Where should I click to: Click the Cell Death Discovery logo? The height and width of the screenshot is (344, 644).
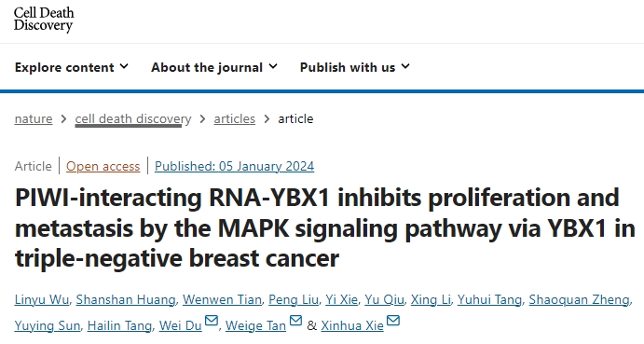(44, 19)
